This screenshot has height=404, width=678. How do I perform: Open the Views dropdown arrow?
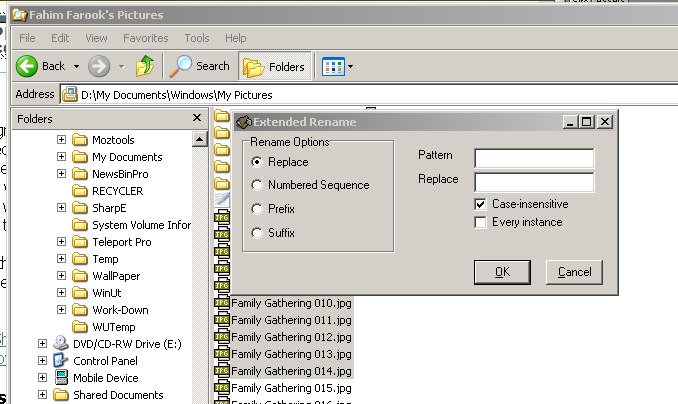pyautogui.click(x=350, y=67)
